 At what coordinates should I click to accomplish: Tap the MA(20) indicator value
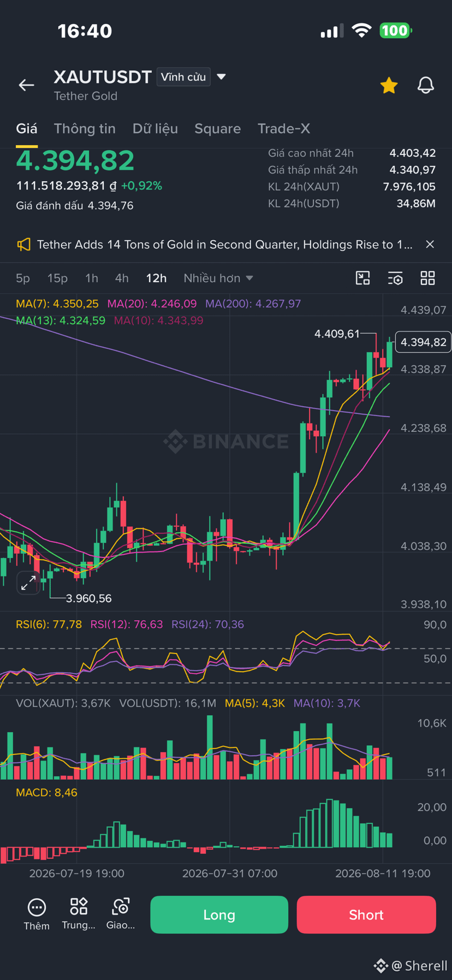(x=152, y=304)
